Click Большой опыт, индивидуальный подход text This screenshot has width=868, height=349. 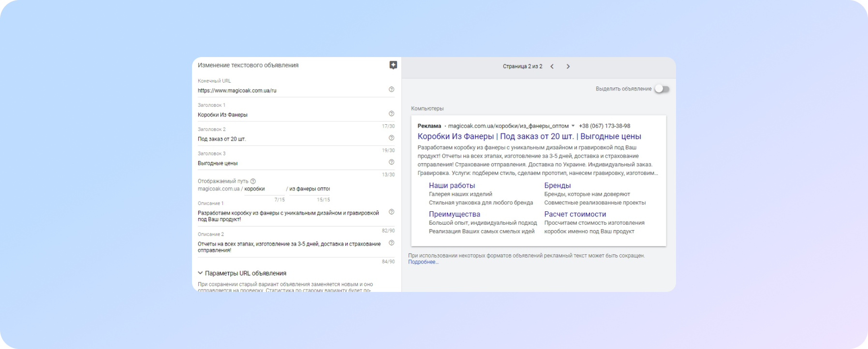tap(483, 223)
